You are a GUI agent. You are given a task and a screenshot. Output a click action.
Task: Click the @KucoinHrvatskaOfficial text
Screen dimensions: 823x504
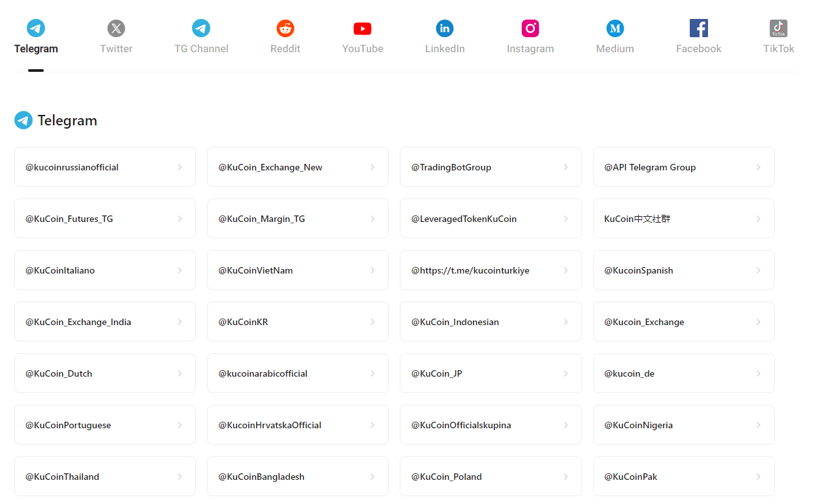coord(270,425)
